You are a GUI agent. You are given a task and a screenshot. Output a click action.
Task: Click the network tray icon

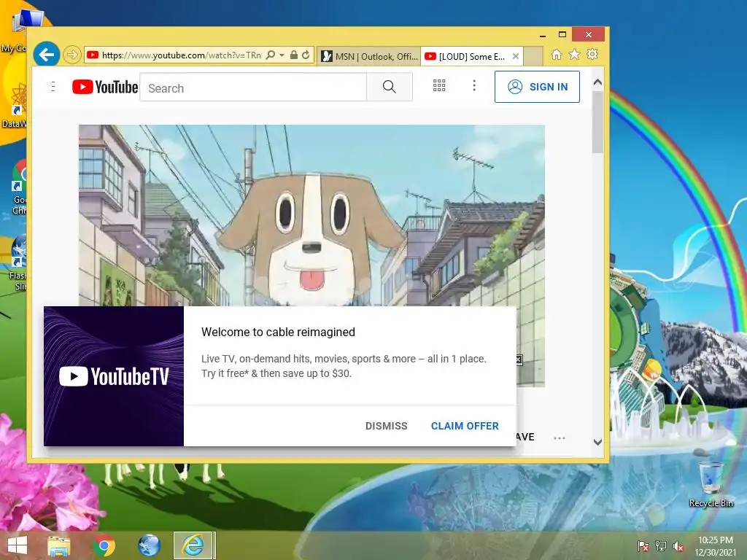click(x=661, y=545)
